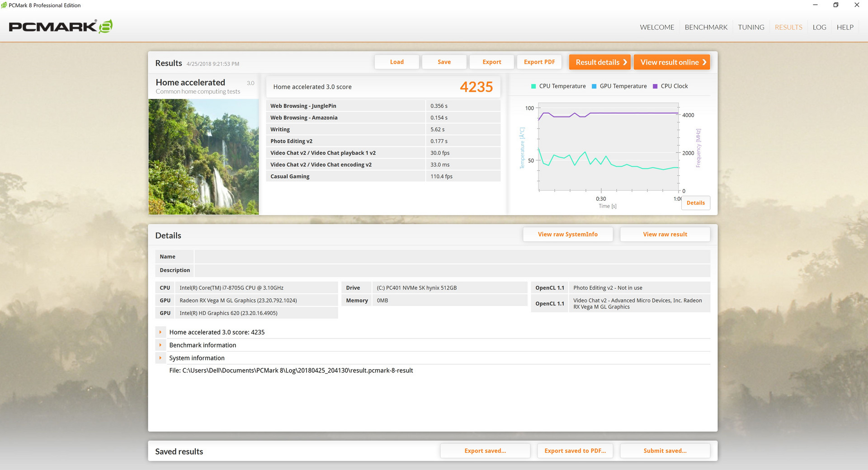Go to the TUNING tab
Viewport: 868px width, 470px height.
(x=751, y=27)
